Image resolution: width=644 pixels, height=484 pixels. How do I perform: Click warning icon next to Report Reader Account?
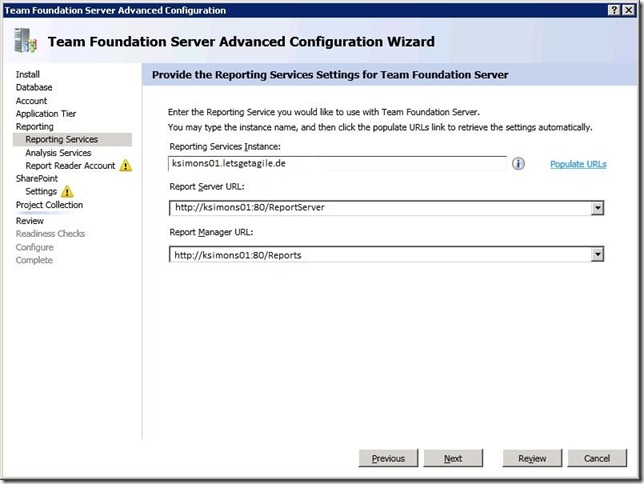click(x=125, y=166)
